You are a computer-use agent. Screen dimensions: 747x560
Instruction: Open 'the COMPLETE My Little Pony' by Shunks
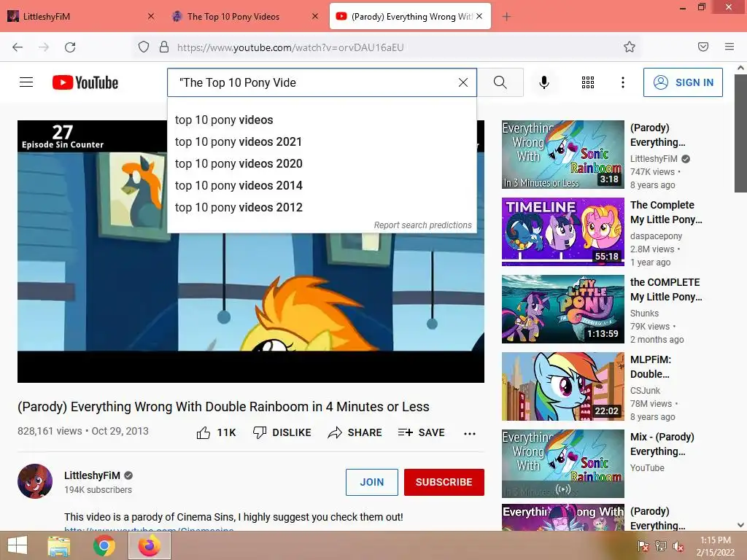[x=666, y=289]
